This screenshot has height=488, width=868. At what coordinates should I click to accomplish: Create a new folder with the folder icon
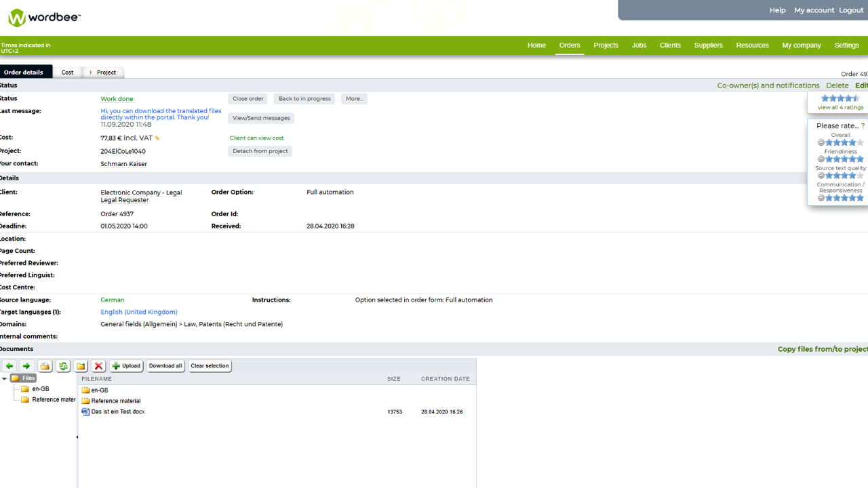click(81, 366)
